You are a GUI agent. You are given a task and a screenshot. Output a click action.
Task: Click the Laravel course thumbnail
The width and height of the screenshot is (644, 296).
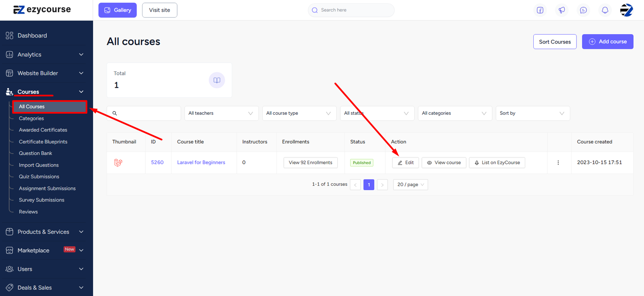point(118,163)
